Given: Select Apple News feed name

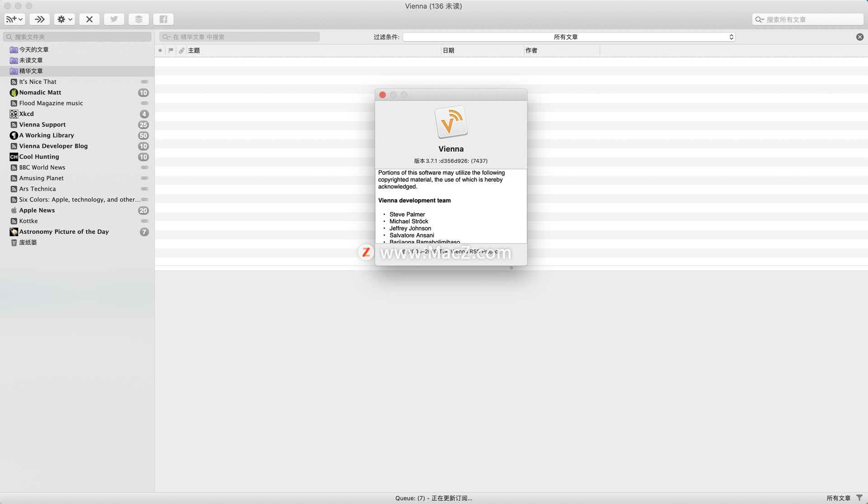Looking at the screenshot, I should [37, 210].
